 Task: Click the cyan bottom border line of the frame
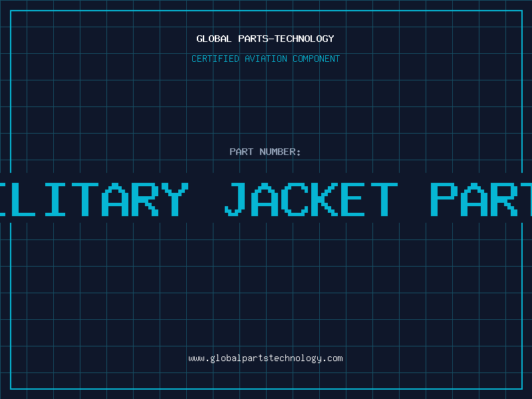point(266,389)
